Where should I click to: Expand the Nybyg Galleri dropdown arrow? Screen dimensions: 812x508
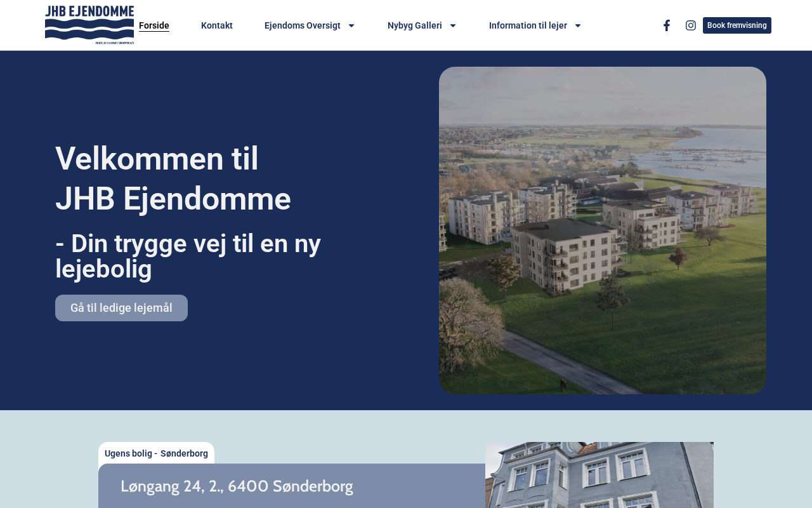point(453,25)
